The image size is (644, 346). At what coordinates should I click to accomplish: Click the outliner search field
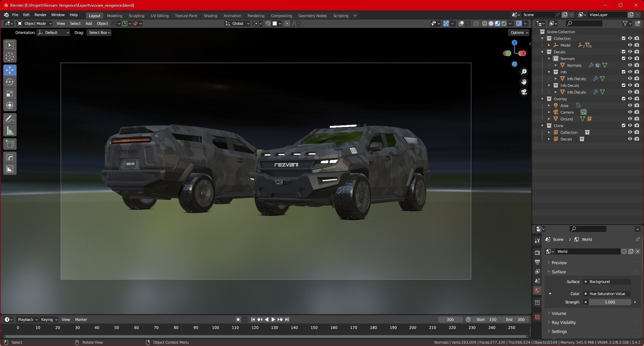pyautogui.click(x=584, y=23)
